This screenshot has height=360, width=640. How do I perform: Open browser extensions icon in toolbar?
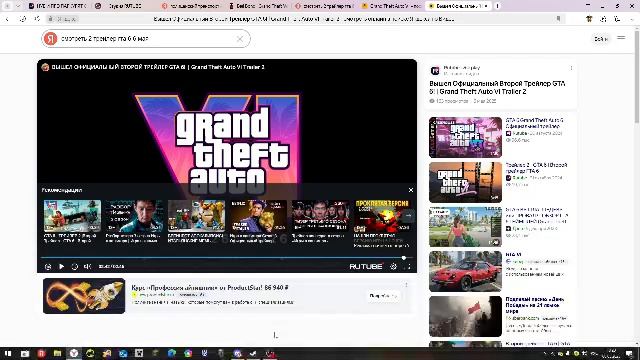coord(589,19)
